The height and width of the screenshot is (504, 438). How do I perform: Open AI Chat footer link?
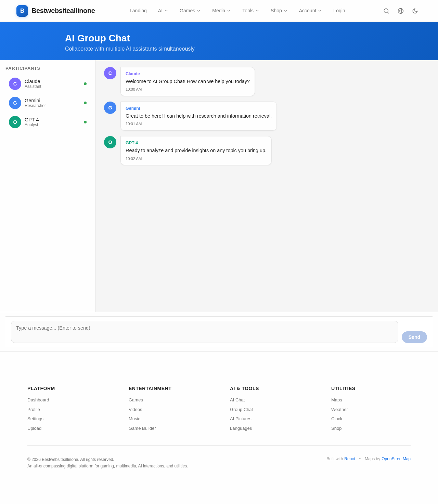pyautogui.click(x=237, y=400)
